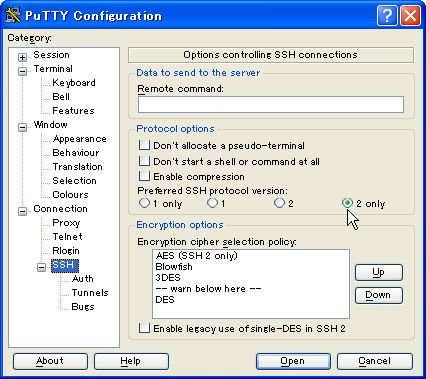This screenshot has height=379, width=426.
Task: Open the Colours settings category
Action: [x=70, y=195]
